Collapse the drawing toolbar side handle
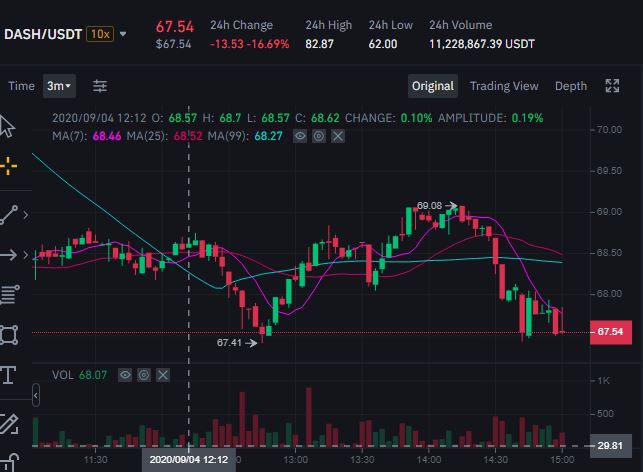The image size is (643, 472). (36, 395)
